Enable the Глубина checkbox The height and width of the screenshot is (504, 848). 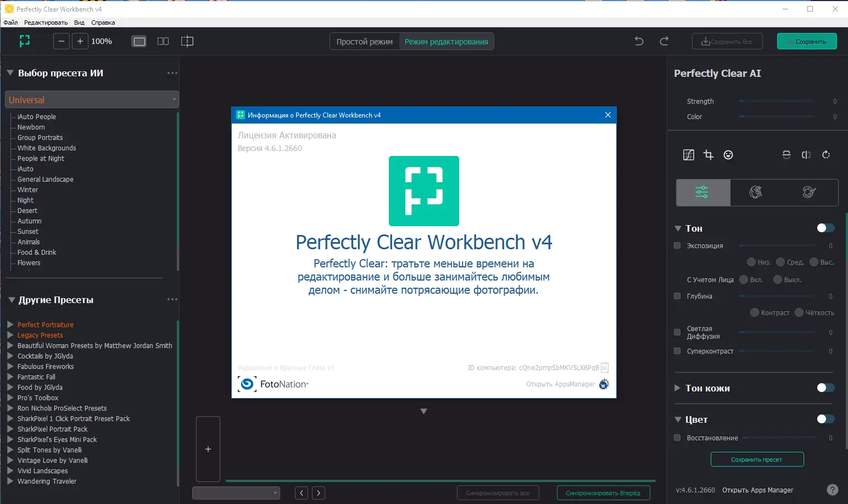(677, 296)
